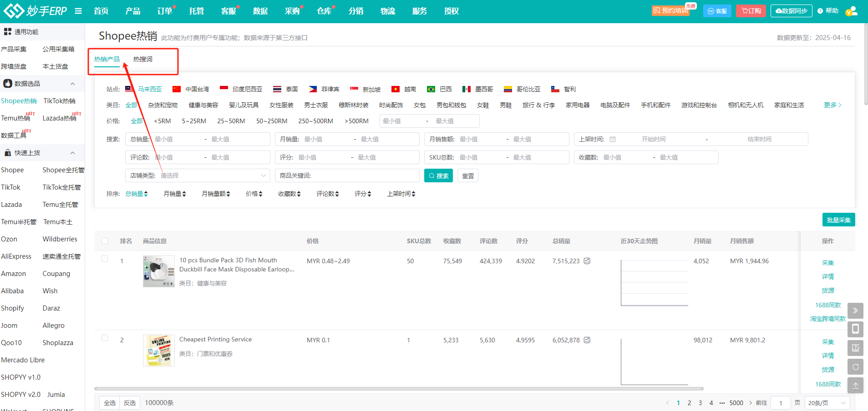Open the 仓库 top menu
The image size is (868, 411).
pos(324,11)
